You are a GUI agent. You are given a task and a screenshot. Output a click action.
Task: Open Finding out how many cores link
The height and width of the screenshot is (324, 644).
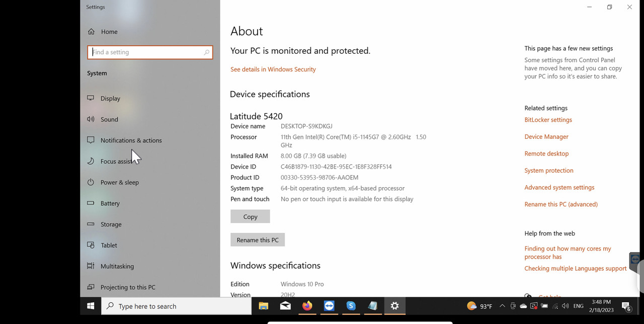(568, 253)
